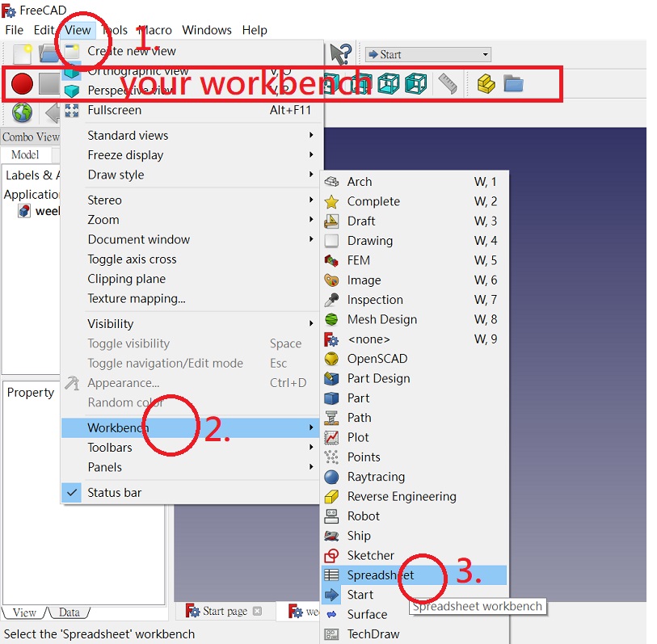Select the Mesh Design workbench
The width and height of the screenshot is (657, 644).
(x=415, y=319)
